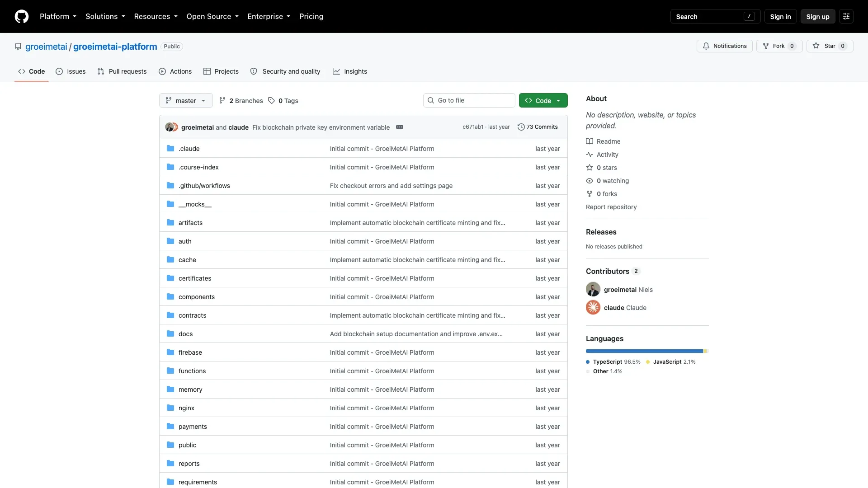The height and width of the screenshot is (488, 868).
Task: Open the Resources dropdown menu
Action: click(156, 16)
